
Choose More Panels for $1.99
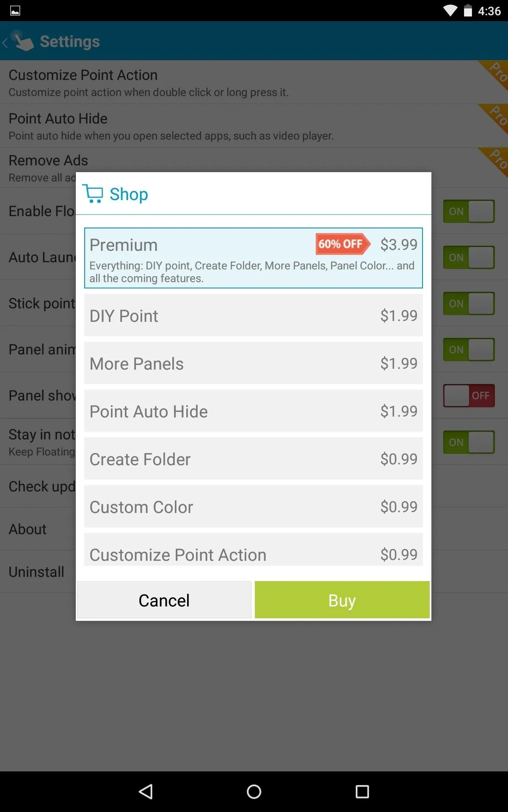click(254, 363)
